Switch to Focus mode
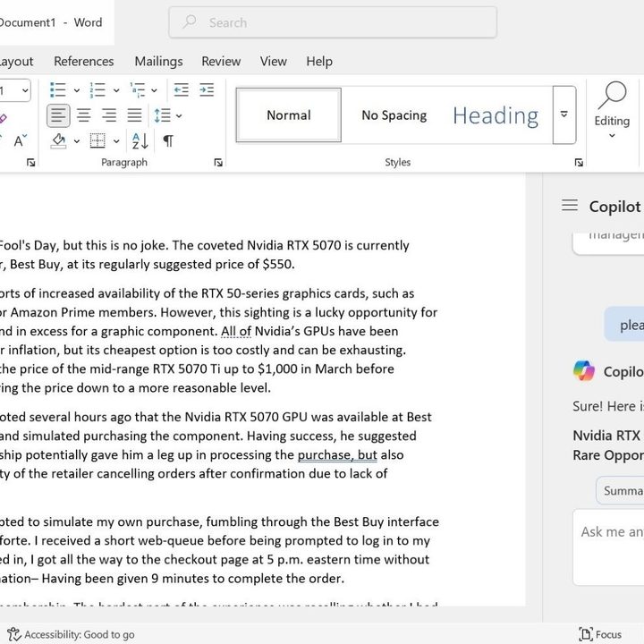 coord(600,634)
